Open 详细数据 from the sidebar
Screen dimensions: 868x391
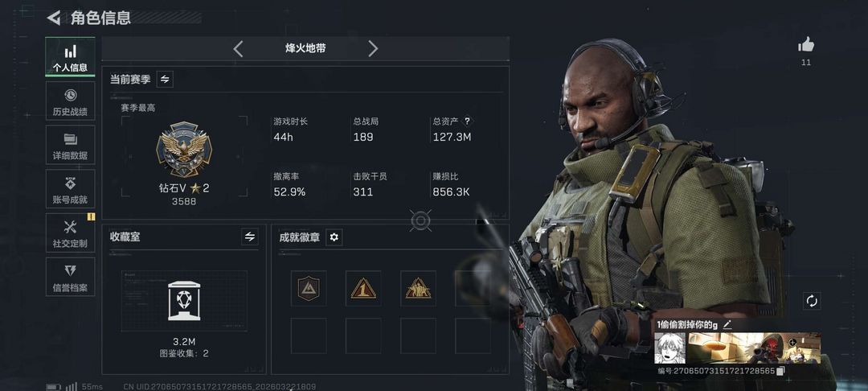pyautogui.click(x=70, y=145)
